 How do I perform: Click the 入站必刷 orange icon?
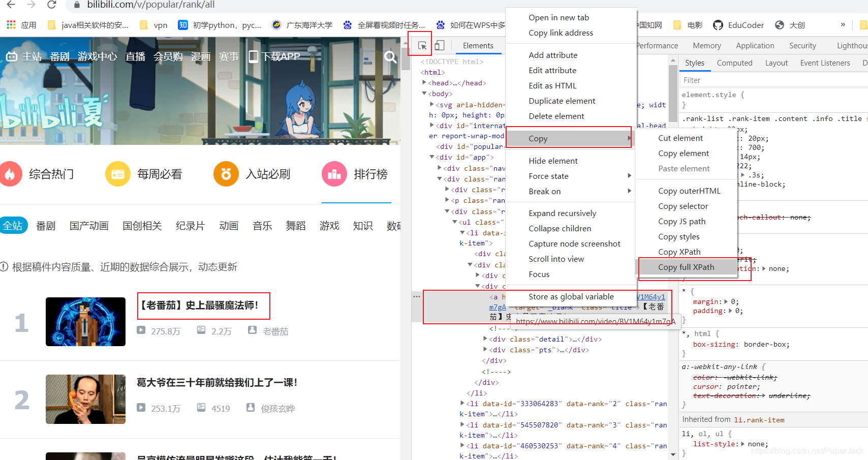point(226,174)
